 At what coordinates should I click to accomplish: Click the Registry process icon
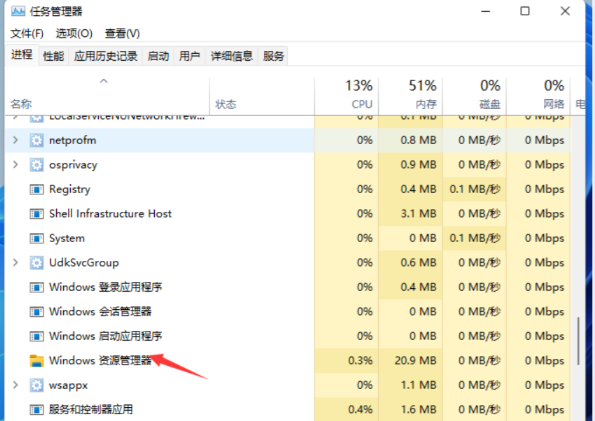(36, 189)
